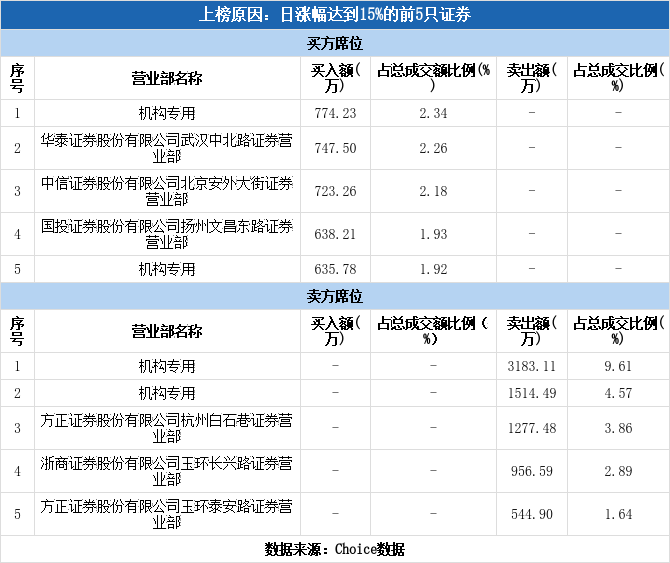The width and height of the screenshot is (670, 563).
Task: Click 序号 header in buyer table
Action: (x=17, y=78)
